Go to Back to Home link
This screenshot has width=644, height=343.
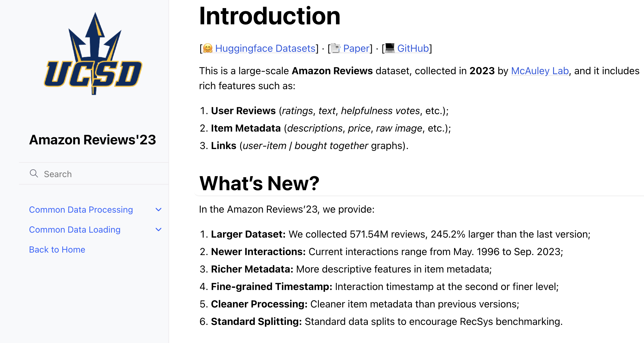57,249
